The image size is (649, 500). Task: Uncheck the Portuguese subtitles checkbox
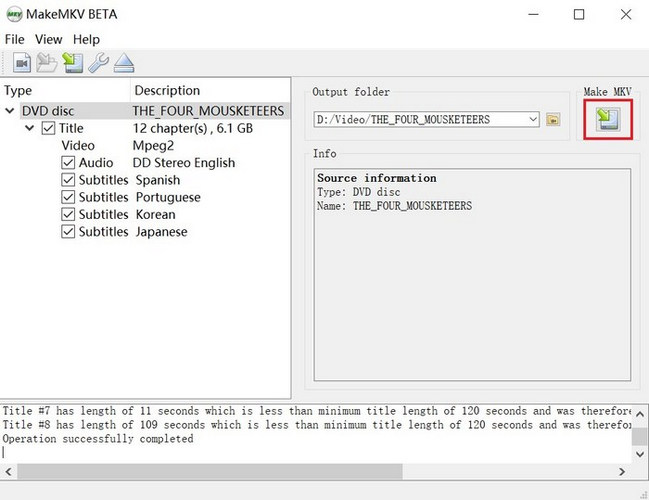coord(68,197)
